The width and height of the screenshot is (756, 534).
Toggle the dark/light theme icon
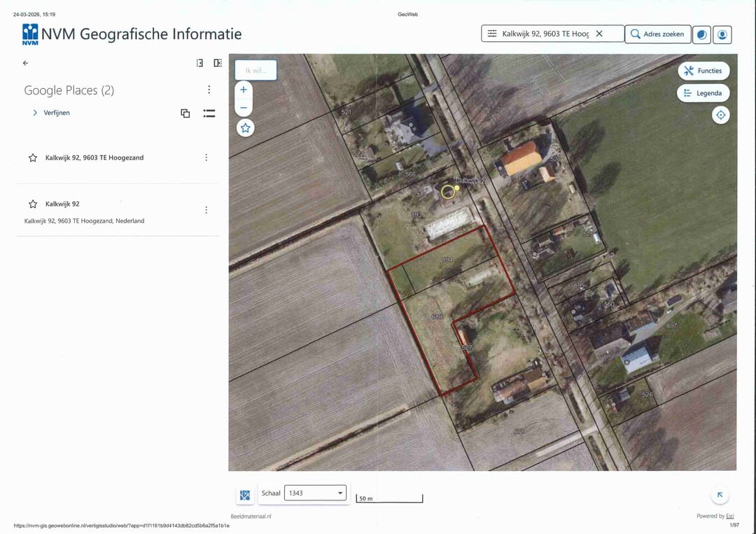coord(701,35)
